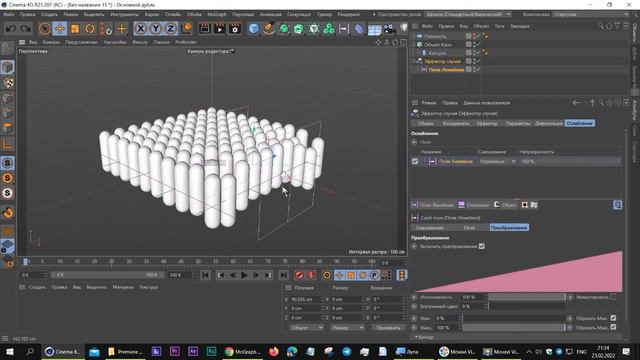Add a Cube primitive

[x=253, y=29]
